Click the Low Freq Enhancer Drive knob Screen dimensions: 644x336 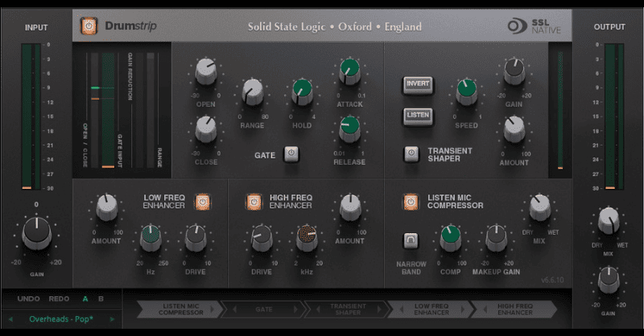pyautogui.click(x=196, y=238)
